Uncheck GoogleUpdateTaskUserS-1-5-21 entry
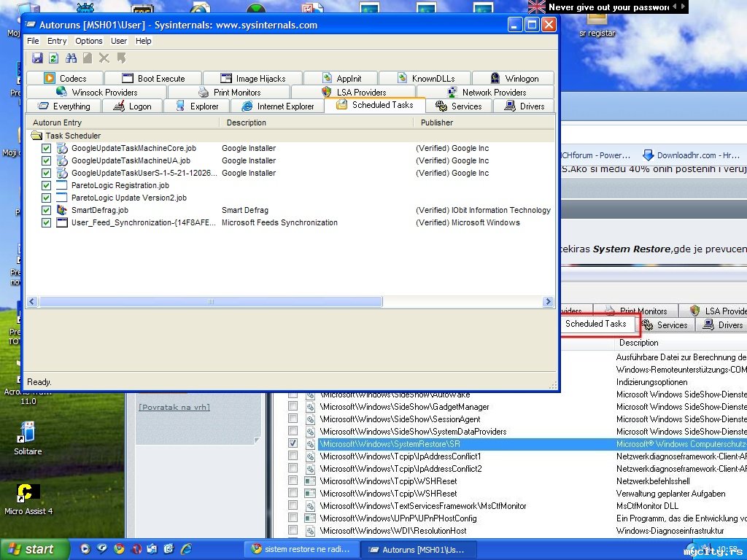The width and height of the screenshot is (747, 560). [x=46, y=173]
